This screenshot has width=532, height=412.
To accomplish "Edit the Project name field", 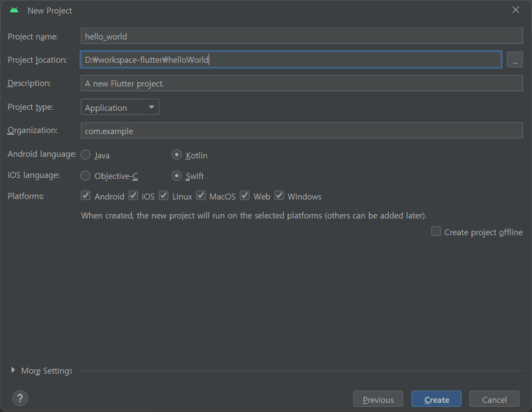I will click(x=302, y=36).
